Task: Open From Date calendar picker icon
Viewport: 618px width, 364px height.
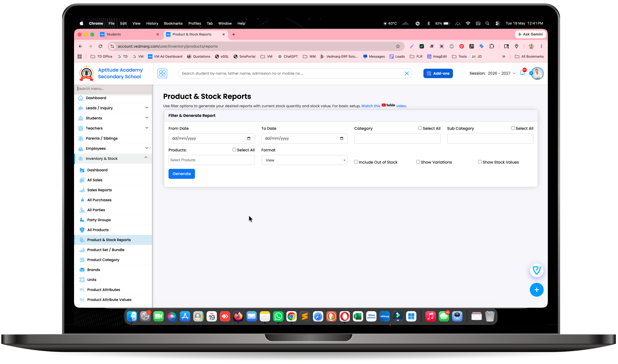Action: [x=249, y=138]
